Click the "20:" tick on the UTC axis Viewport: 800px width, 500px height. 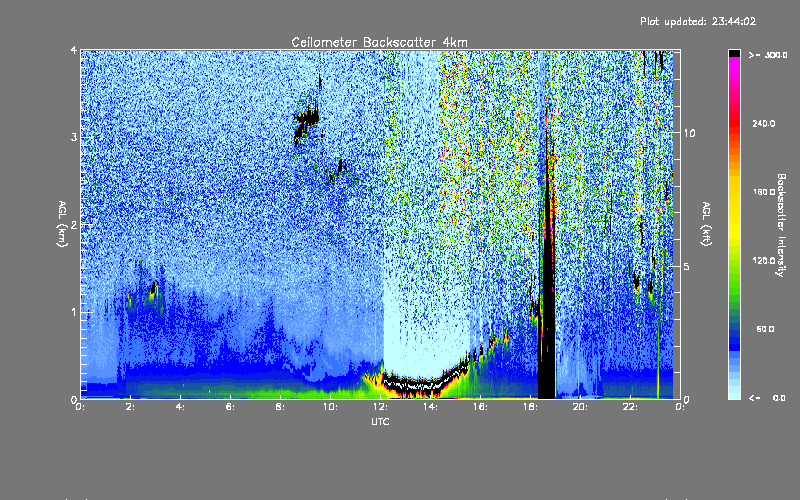(580, 407)
